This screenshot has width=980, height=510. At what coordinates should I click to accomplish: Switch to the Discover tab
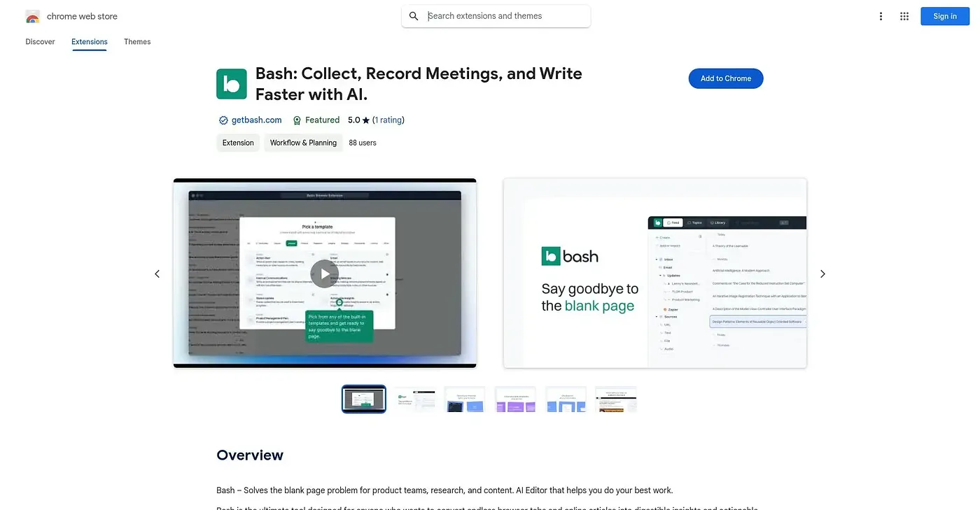pyautogui.click(x=40, y=42)
